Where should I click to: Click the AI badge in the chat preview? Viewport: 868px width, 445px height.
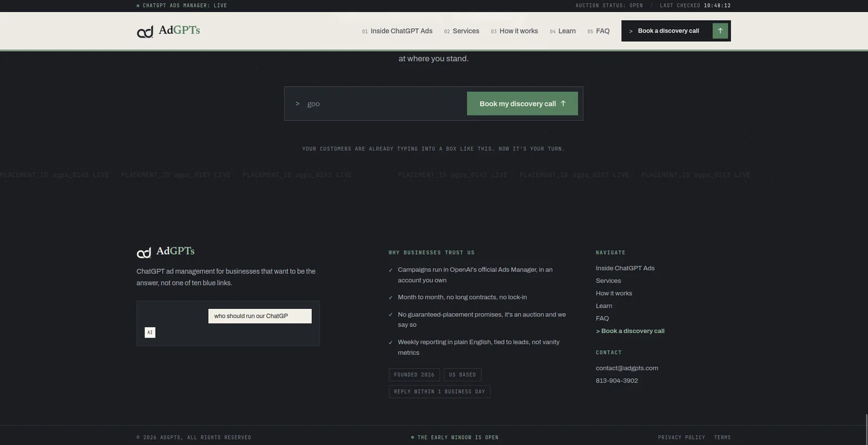click(x=150, y=332)
